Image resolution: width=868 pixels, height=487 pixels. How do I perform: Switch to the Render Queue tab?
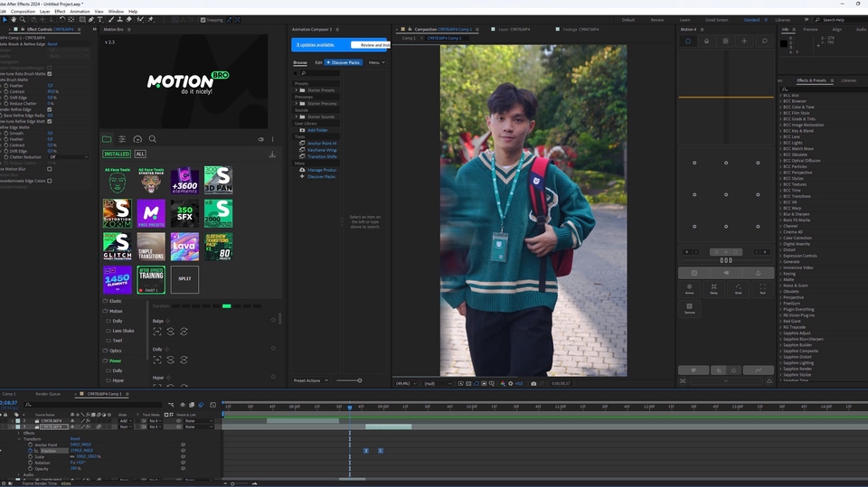click(x=48, y=394)
